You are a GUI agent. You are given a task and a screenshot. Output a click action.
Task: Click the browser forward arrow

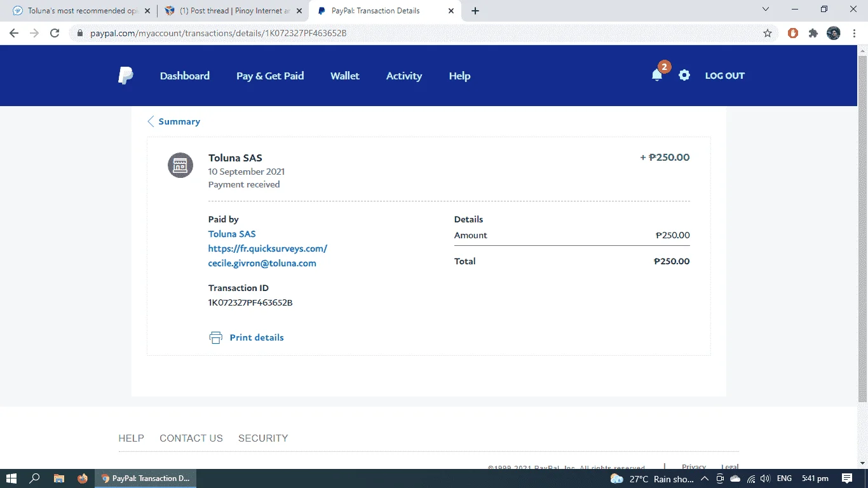[x=34, y=33]
